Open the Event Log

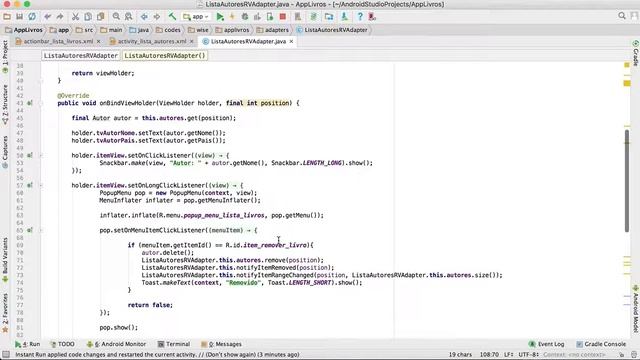click(x=546, y=344)
